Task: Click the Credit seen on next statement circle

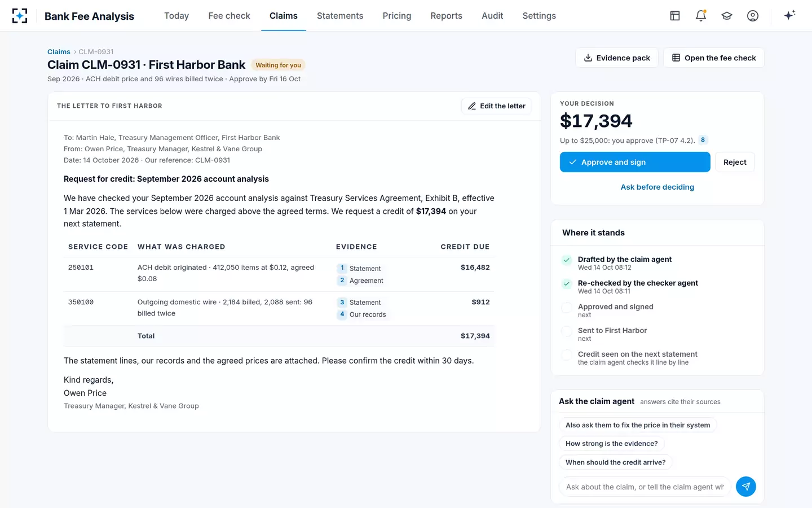Action: point(567,355)
